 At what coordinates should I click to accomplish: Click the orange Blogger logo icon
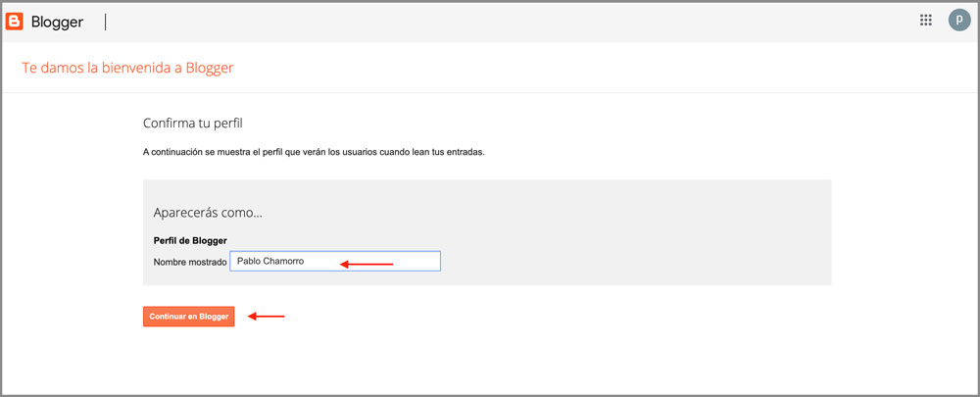click(15, 21)
